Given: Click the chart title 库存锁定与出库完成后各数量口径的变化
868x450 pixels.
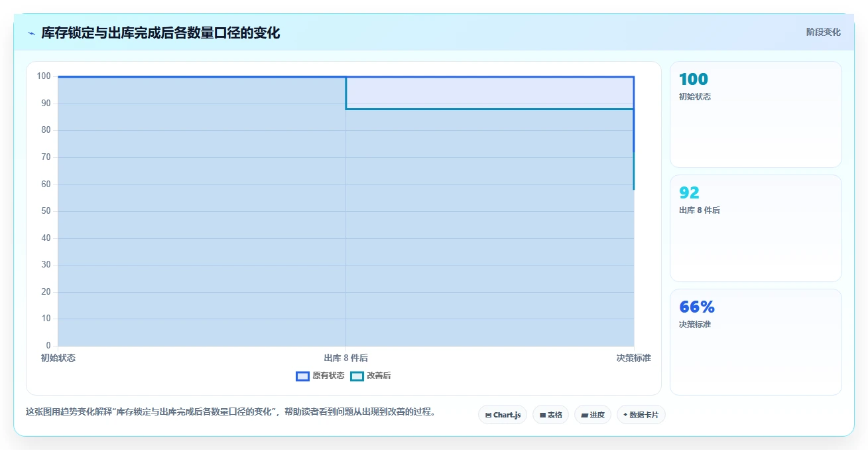Looking at the screenshot, I should pos(160,33).
